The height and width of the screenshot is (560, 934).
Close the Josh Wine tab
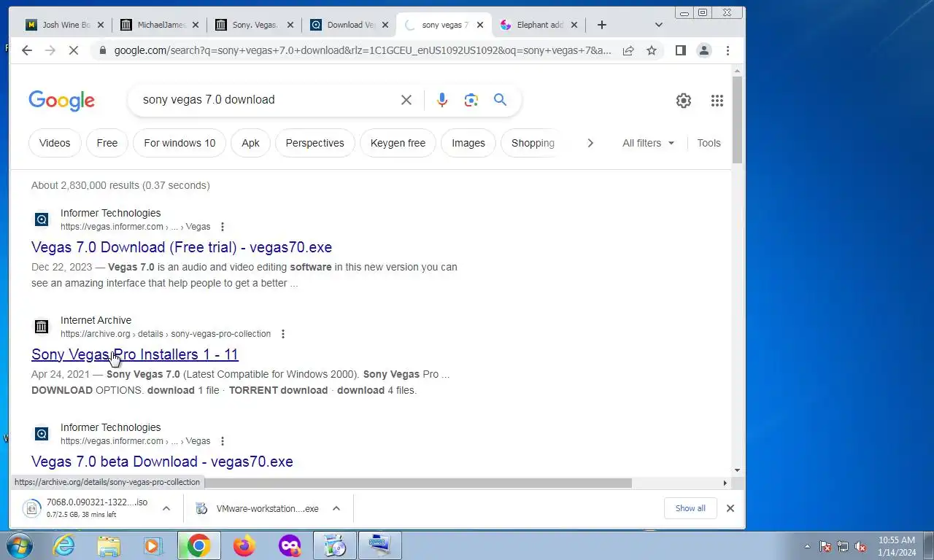point(101,25)
